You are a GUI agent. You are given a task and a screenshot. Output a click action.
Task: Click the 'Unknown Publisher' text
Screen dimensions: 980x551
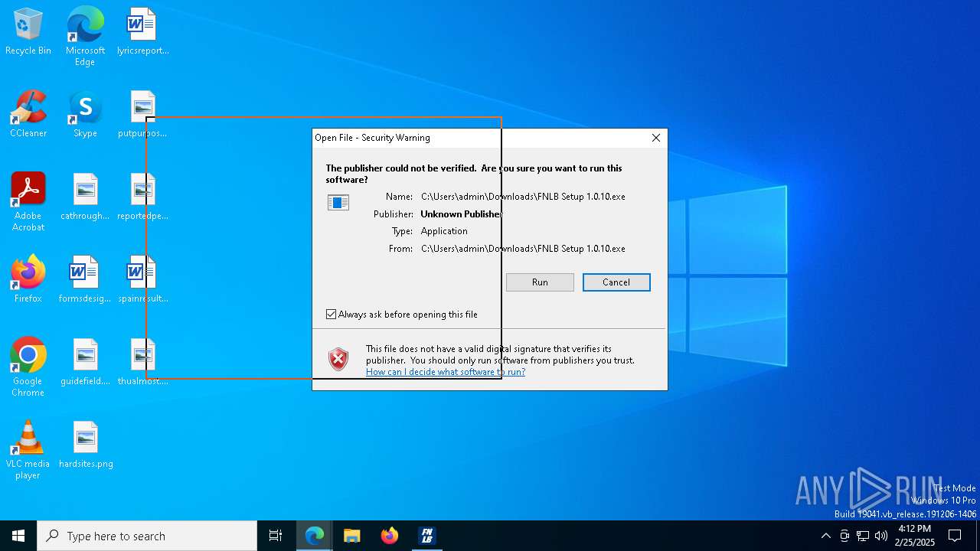(x=462, y=214)
